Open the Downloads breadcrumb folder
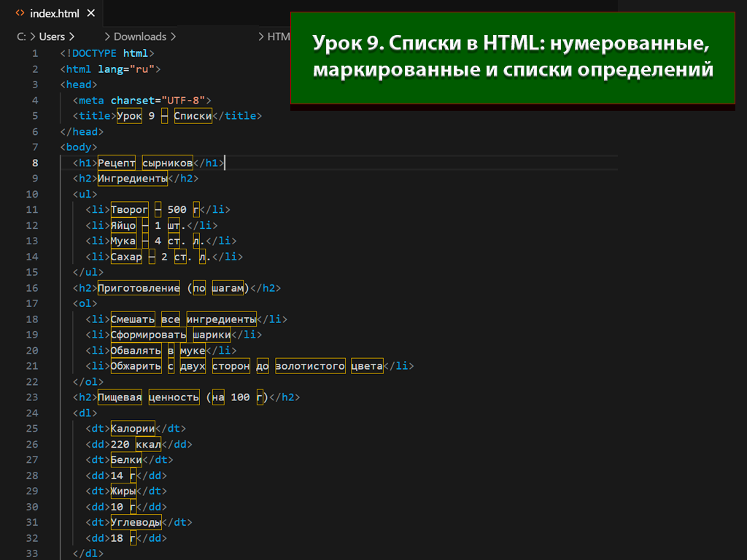Screen dimensions: 747x560 (139, 36)
